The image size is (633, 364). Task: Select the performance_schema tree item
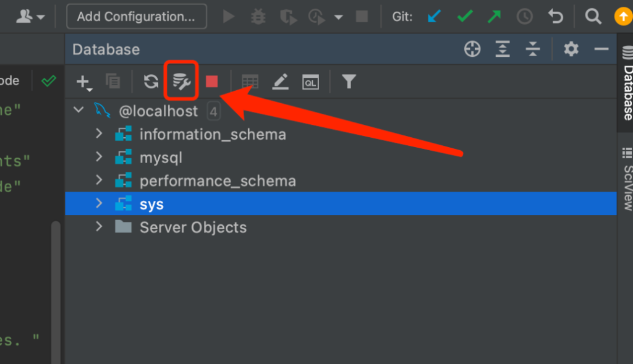tap(218, 181)
